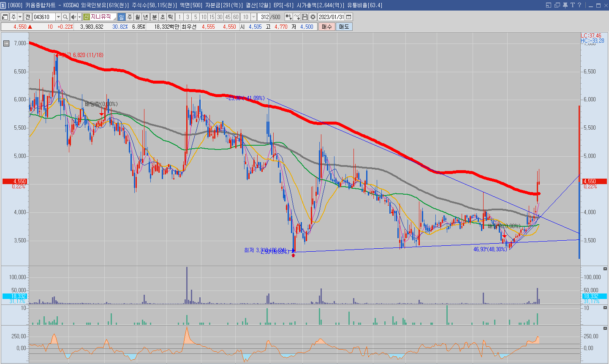Switch to the 틱 tick chart period
This screenshot has height=364, width=609.
pyautogui.click(x=170, y=17)
